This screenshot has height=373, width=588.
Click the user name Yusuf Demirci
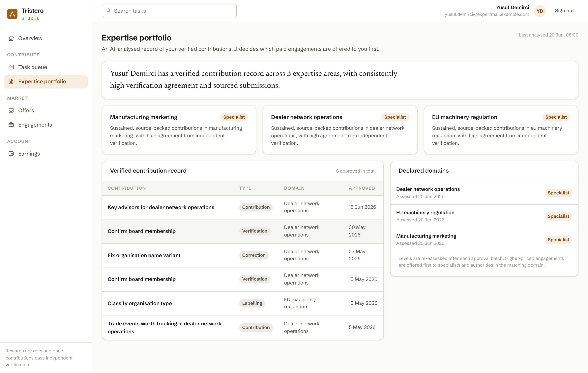[x=512, y=7]
